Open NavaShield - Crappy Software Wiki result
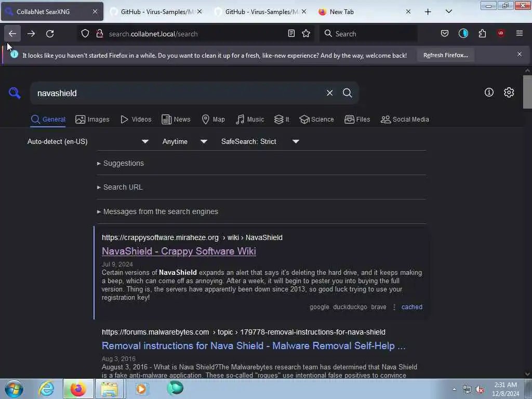This screenshot has width=532, height=399. pyautogui.click(x=179, y=251)
